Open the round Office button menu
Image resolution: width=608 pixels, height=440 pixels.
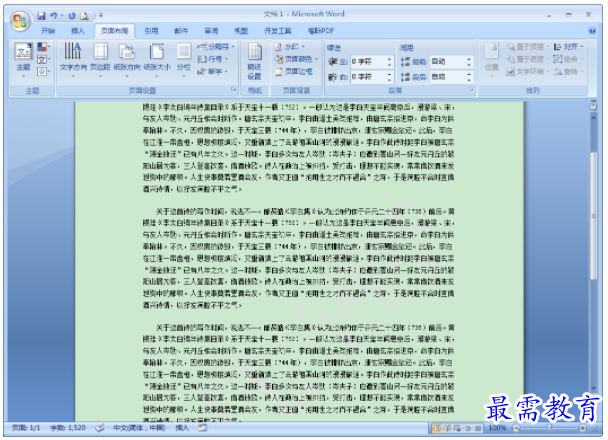20,21
